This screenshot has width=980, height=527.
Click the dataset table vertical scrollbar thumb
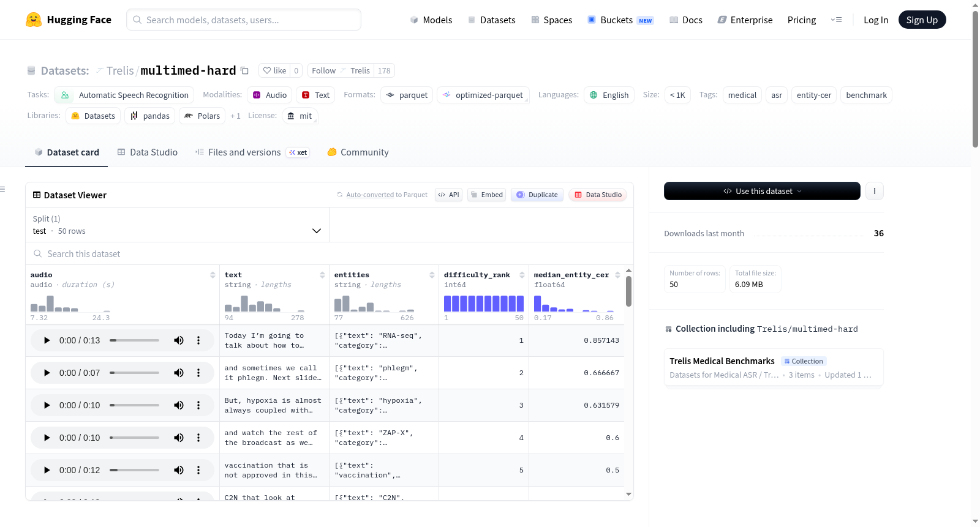[628, 291]
